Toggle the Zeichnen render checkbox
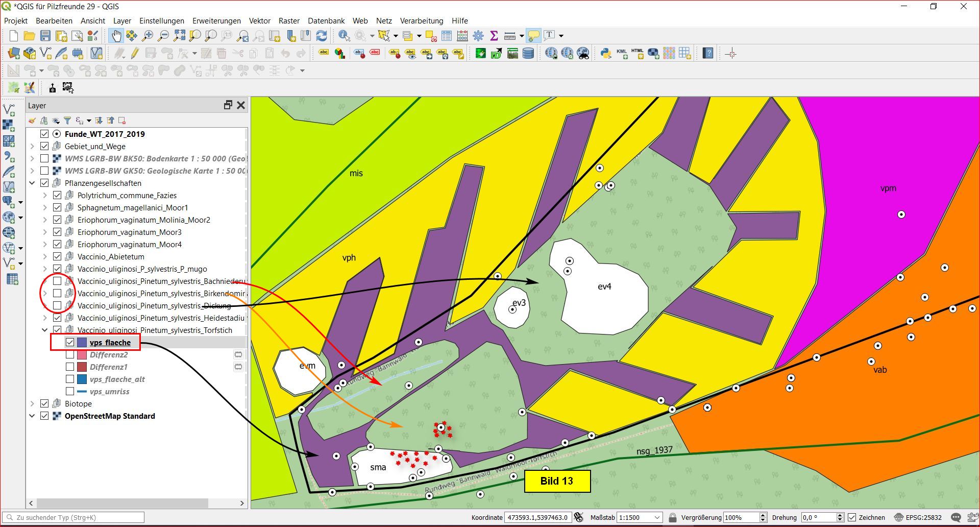 [x=852, y=517]
